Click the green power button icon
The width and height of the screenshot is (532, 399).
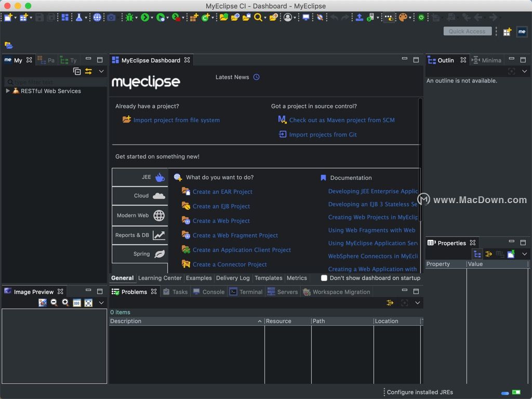coord(421,17)
